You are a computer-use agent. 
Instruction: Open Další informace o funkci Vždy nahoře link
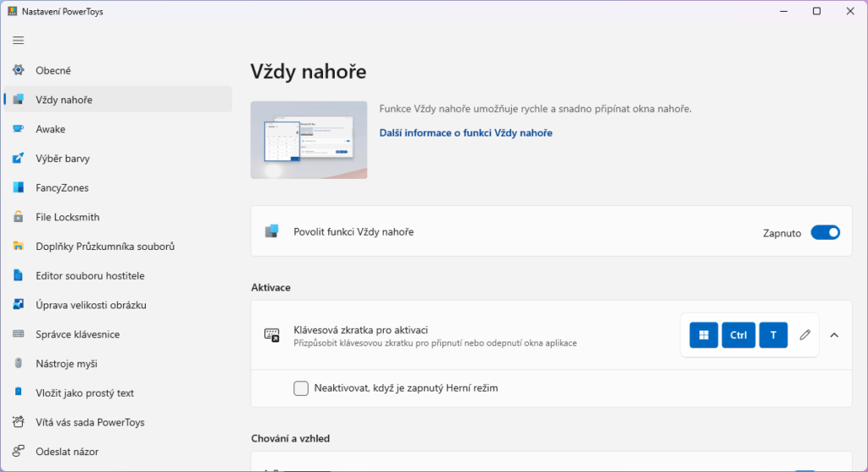(465, 133)
